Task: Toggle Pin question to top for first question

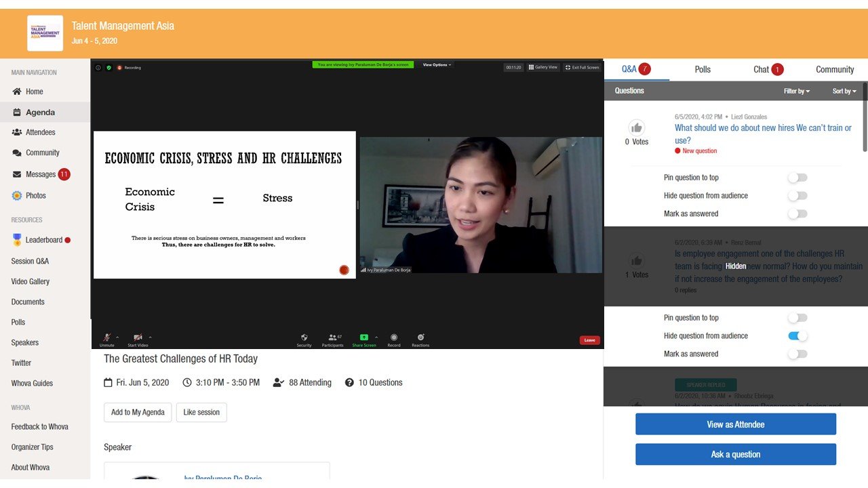Action: [797, 178]
